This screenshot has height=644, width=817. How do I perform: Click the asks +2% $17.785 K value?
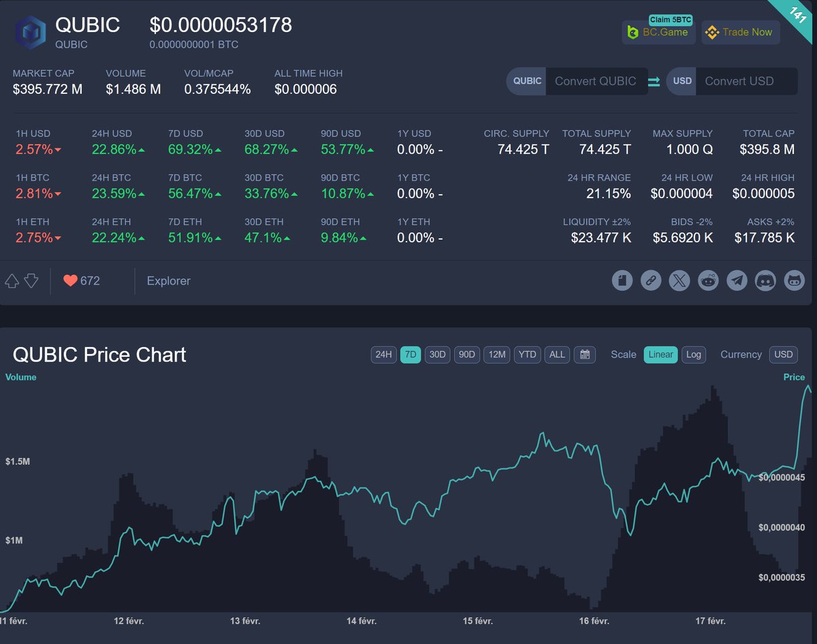pyautogui.click(x=765, y=238)
